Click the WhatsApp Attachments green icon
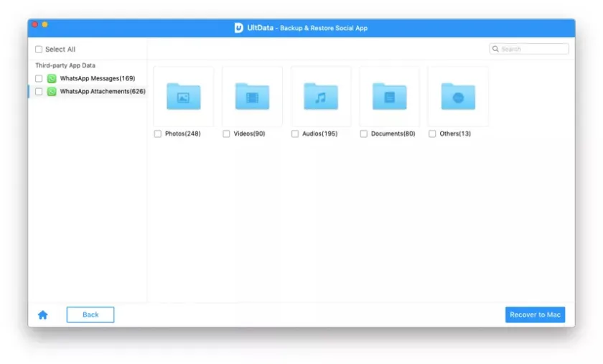Image resolution: width=603 pixels, height=364 pixels. pyautogui.click(x=52, y=92)
